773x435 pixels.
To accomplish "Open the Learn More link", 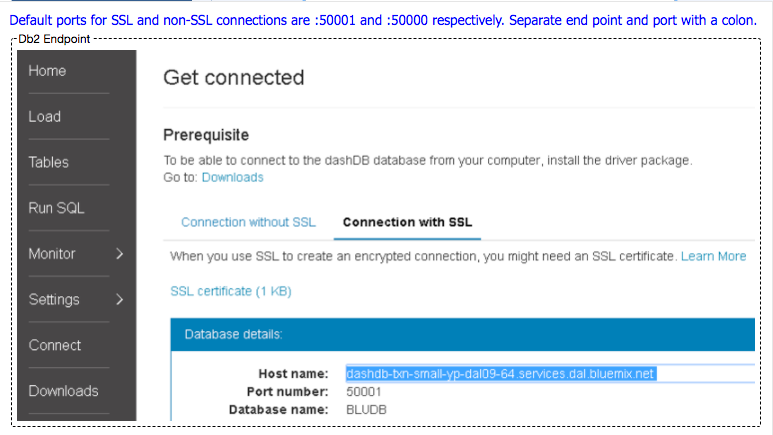I will pos(713,256).
